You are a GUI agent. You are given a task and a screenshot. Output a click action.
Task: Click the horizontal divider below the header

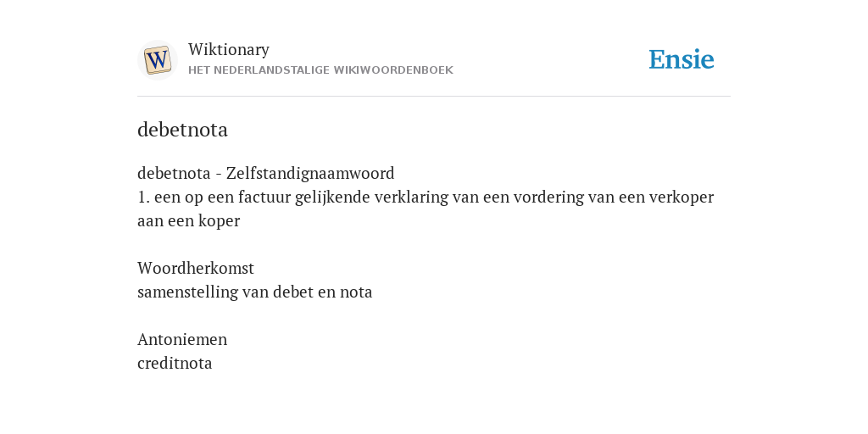pos(434,97)
